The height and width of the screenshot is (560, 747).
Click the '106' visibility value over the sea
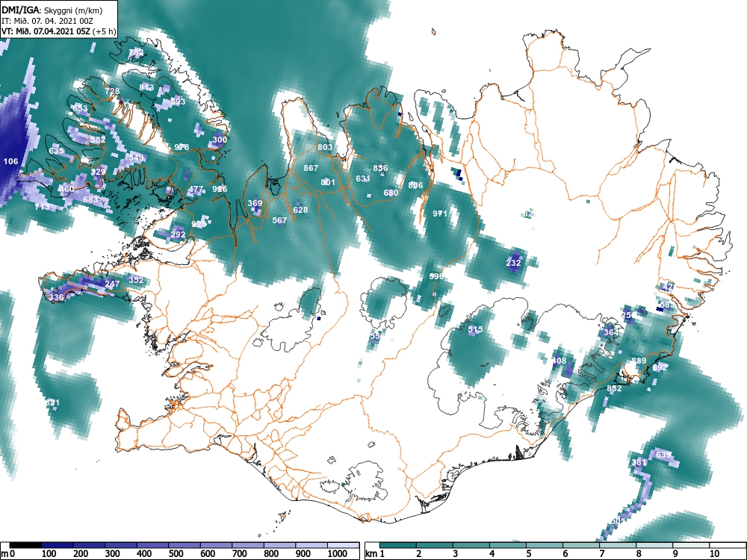coord(10,161)
